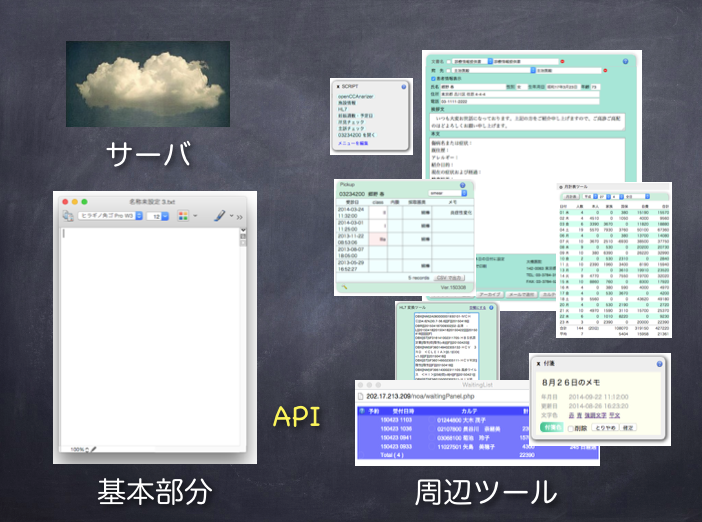The image size is (702, 522).
Task: Open the font size 12 dropdown
Action: [158, 216]
